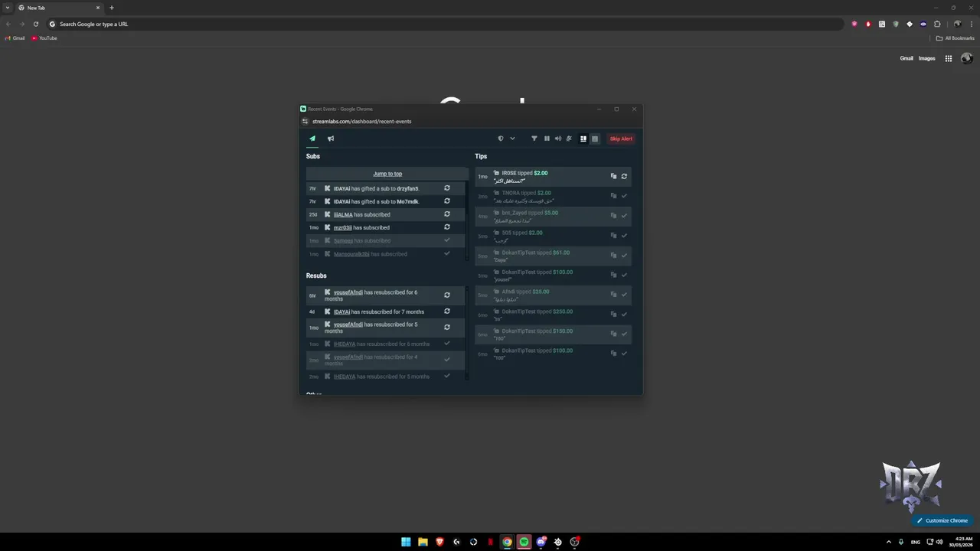This screenshot has height=551, width=980.
Task: Mute alert sound with speaker icon
Action: click(x=557, y=139)
